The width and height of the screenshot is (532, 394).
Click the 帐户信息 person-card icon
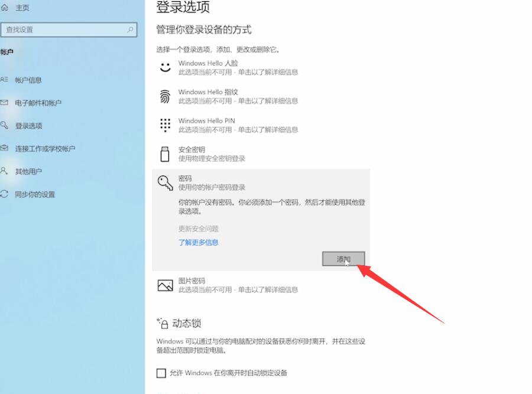pyautogui.click(x=4, y=80)
